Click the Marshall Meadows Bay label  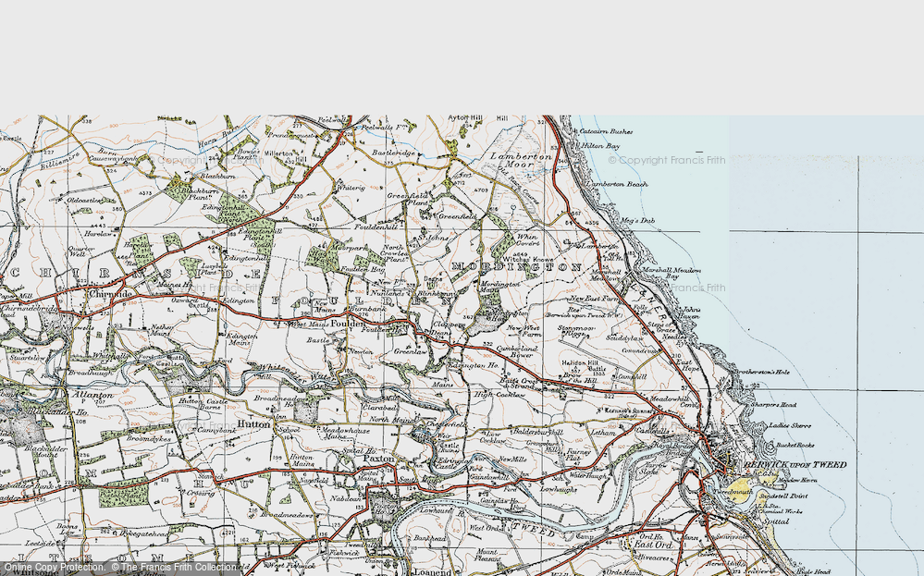click(671, 274)
